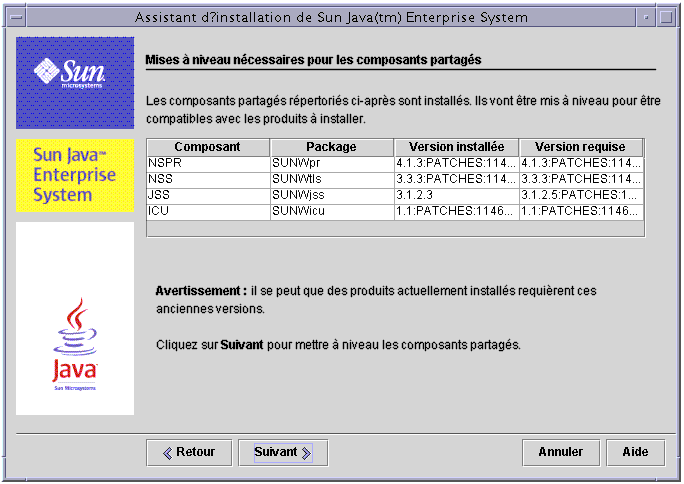684x484 pixels.
Task: Click the SUNWtls package cell
Action: 332,180
